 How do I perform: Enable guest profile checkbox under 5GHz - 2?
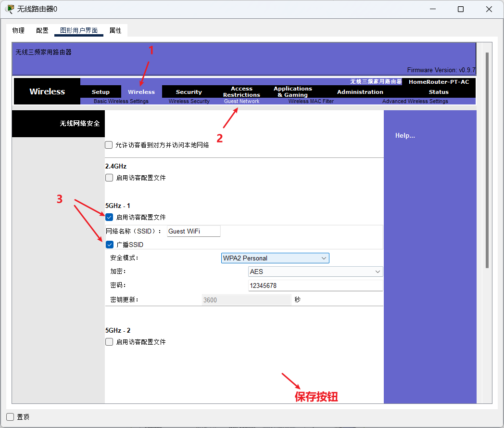coord(109,342)
